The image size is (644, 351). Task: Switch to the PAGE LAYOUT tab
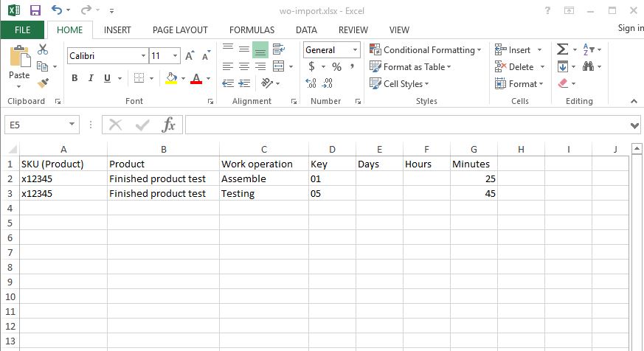pyautogui.click(x=180, y=30)
